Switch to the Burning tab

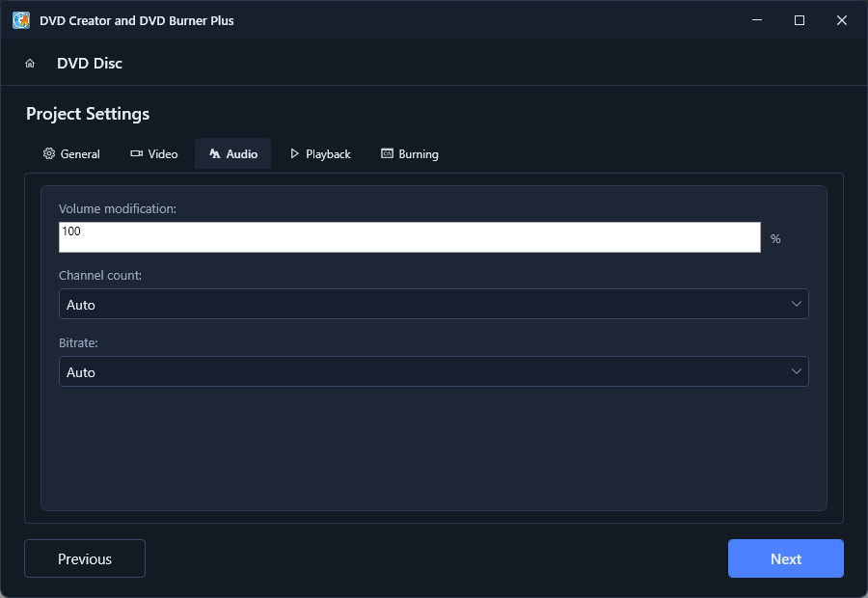410,154
